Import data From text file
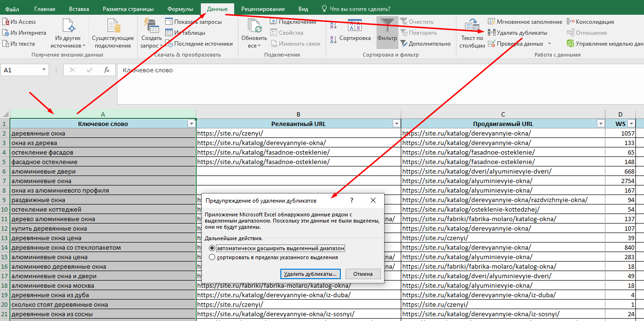The image size is (644, 321). [19, 44]
